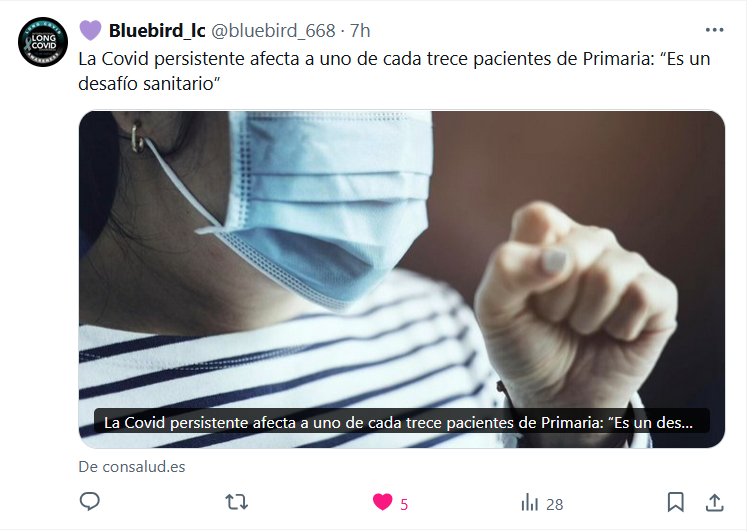
Task: Open the @bluebird_668 handle link
Action: 273,31
